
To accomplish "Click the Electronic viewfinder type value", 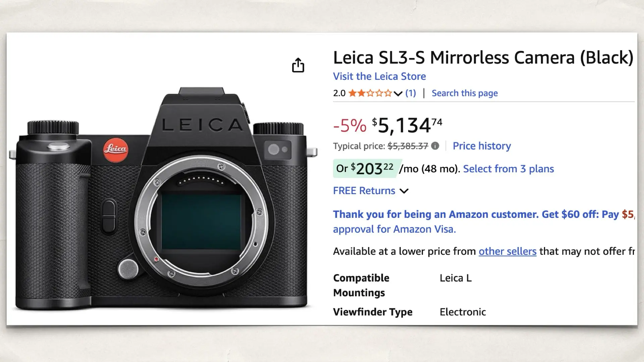I will click(x=463, y=312).
